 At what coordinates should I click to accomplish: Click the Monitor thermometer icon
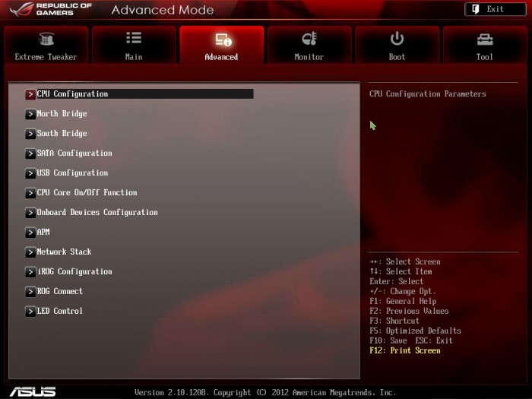point(309,38)
